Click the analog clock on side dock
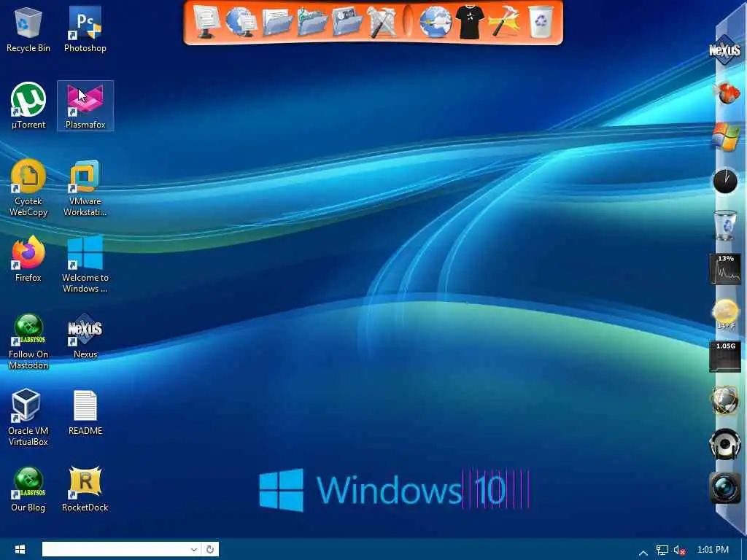This screenshot has width=747, height=560. (x=725, y=181)
